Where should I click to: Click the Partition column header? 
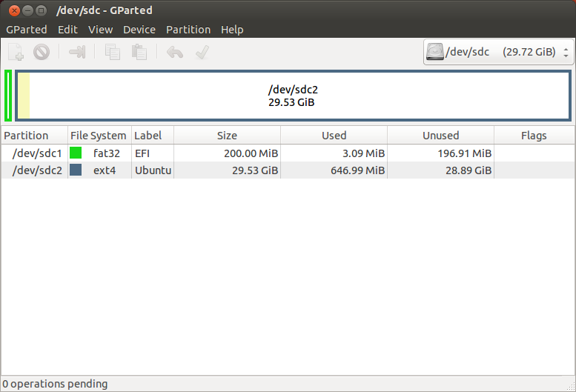[x=34, y=136]
